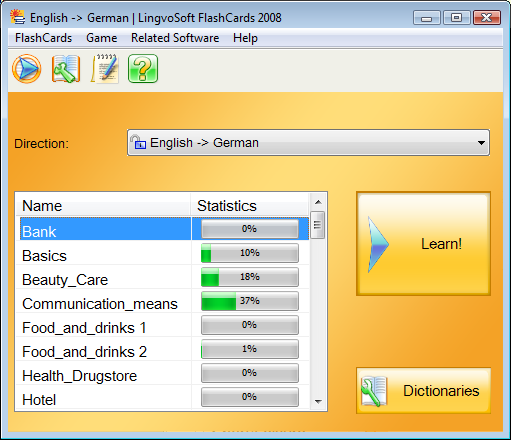Click the Learn! button
The image size is (511, 440).
coord(423,243)
